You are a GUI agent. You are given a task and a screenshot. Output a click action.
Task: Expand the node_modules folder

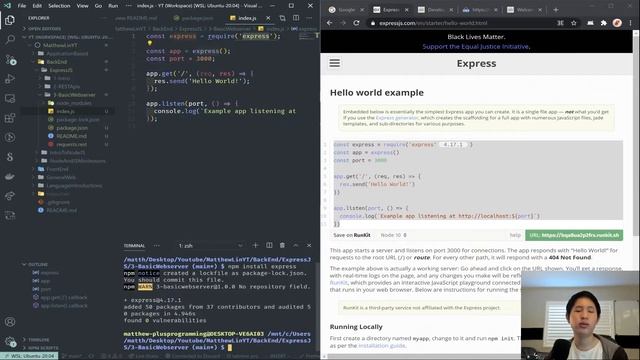[x=74, y=103]
